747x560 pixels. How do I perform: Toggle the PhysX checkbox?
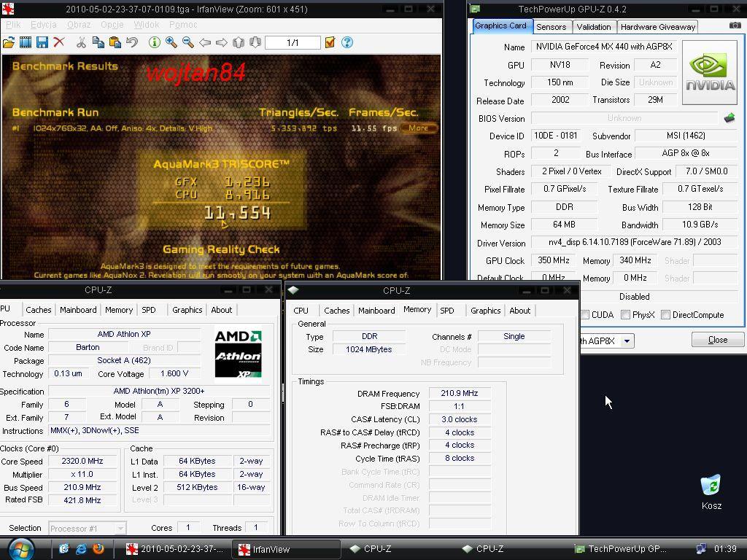click(x=625, y=315)
